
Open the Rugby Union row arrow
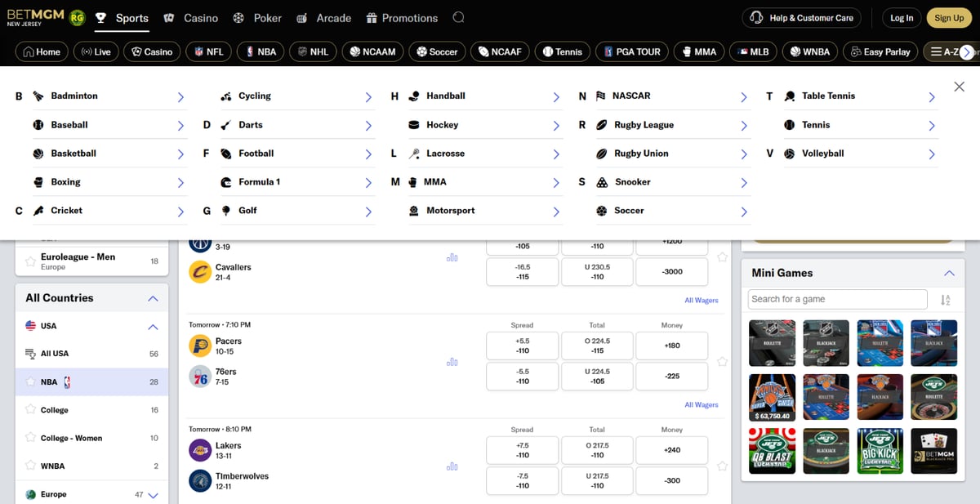click(x=744, y=154)
